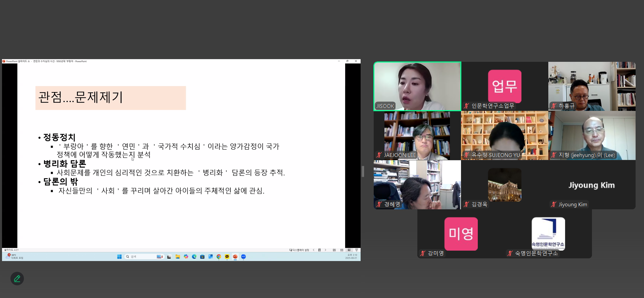Open File Explorer from the taskbar
Image resolution: width=644 pixels, height=298 pixels.
(178, 257)
